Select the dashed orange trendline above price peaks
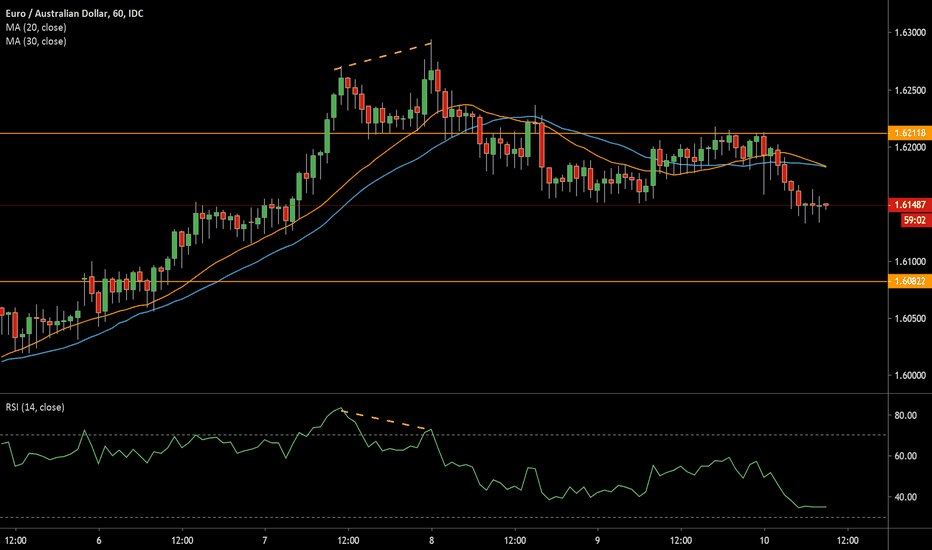 [385, 55]
